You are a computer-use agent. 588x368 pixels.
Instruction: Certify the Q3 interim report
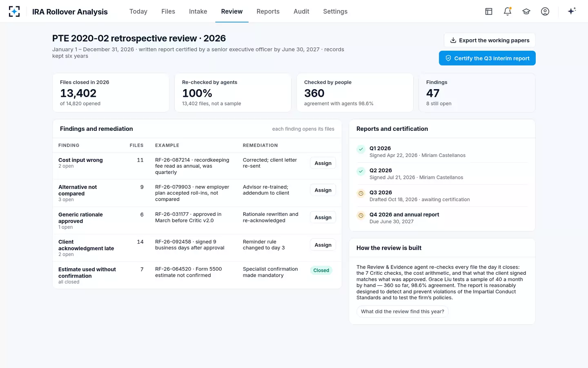click(487, 58)
